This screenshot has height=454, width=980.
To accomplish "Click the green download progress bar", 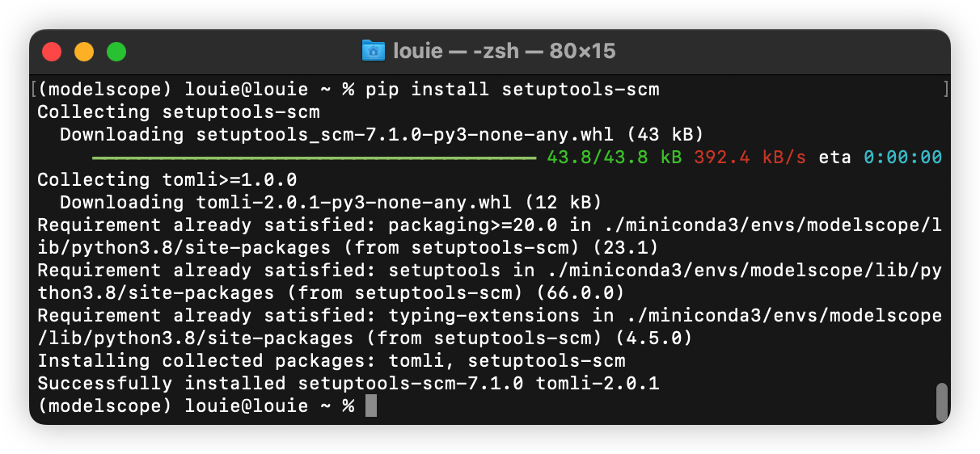I will coord(315,158).
